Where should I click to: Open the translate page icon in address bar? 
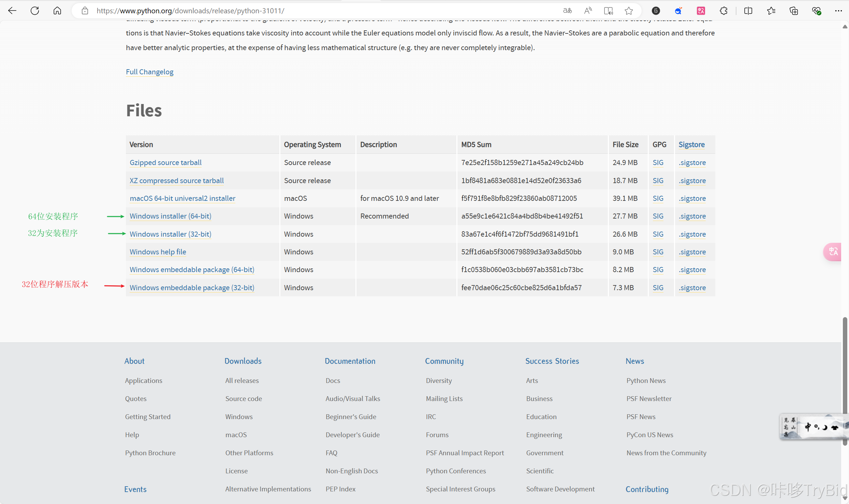coord(567,11)
